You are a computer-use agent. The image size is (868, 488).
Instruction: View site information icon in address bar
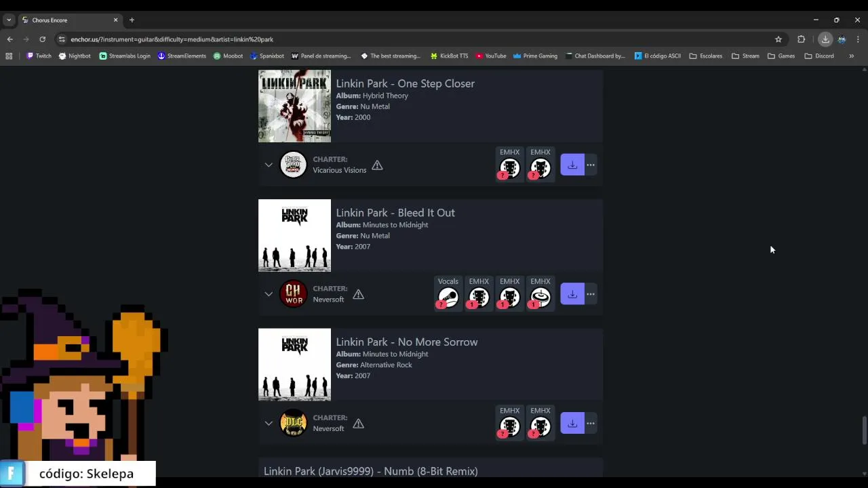pos(62,39)
